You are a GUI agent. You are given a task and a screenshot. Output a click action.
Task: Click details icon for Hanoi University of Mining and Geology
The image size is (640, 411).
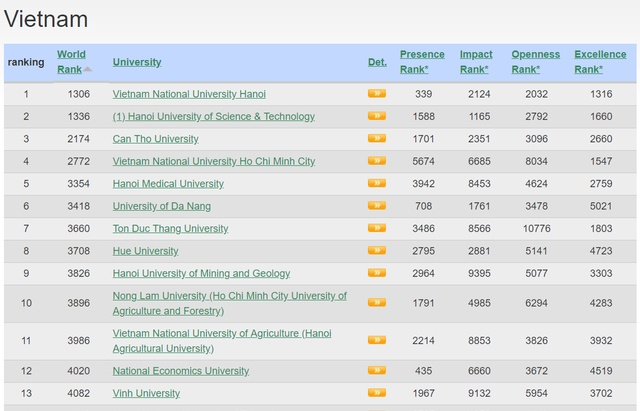pyautogui.click(x=377, y=273)
